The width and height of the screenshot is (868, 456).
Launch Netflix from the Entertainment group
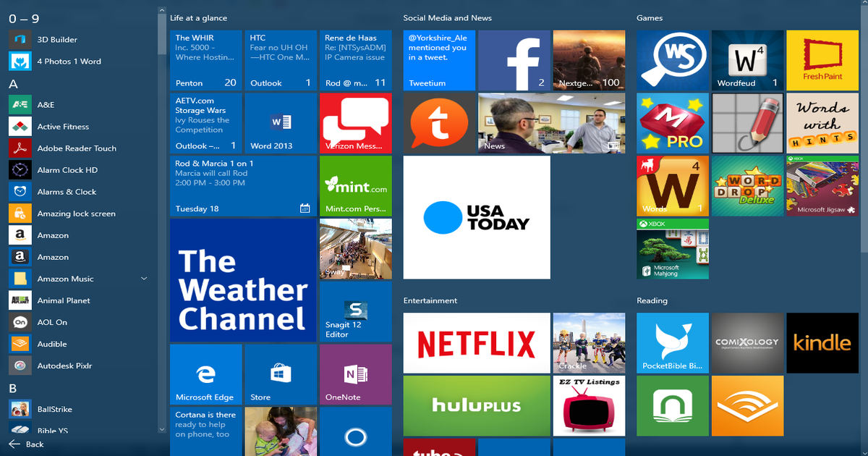[476, 342]
